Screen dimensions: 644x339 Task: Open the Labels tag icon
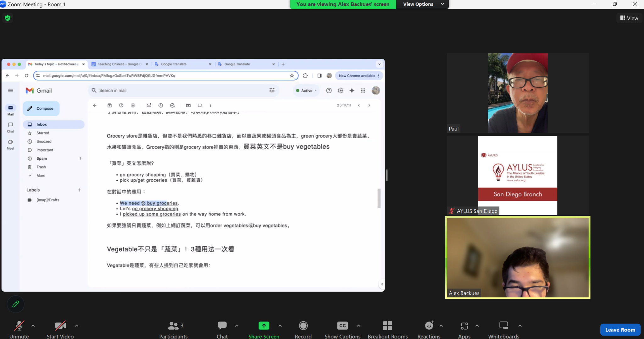pos(200,105)
